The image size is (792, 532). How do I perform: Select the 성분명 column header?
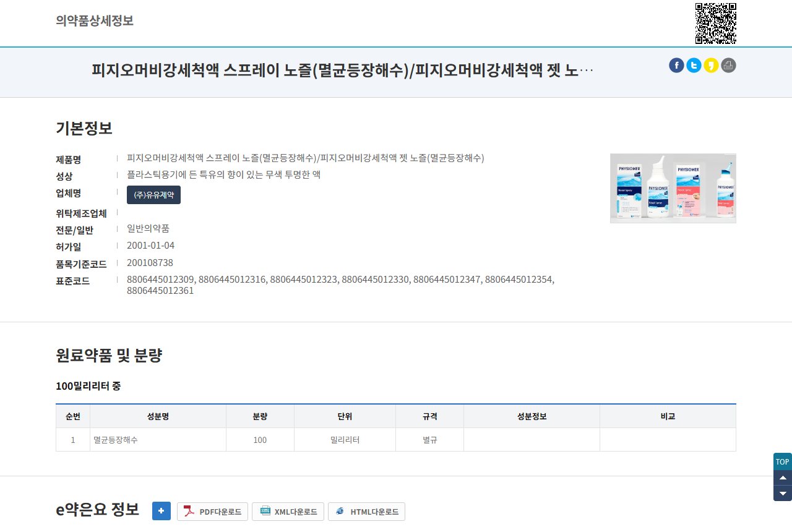point(158,416)
